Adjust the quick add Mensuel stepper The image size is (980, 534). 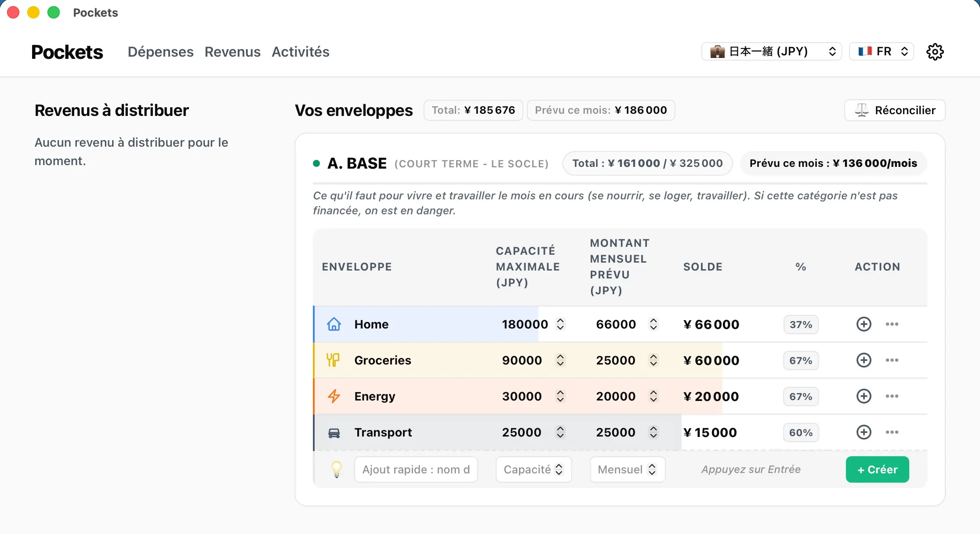(x=652, y=469)
